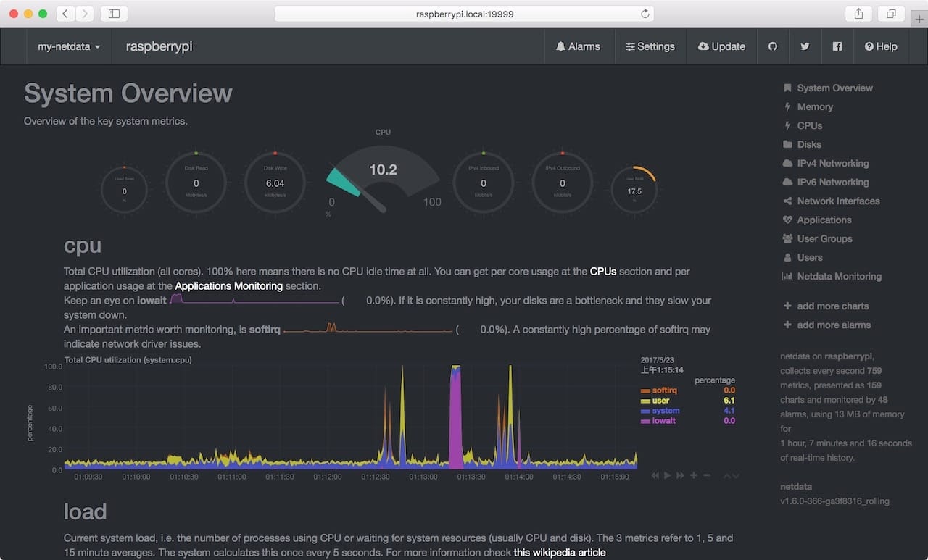Click the Disk Write gauge showing 6.04

click(275, 183)
